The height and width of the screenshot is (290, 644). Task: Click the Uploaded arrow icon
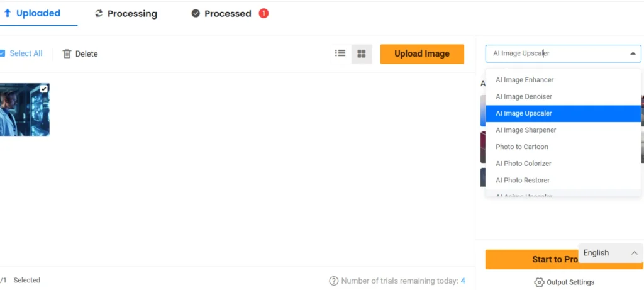[x=8, y=13]
